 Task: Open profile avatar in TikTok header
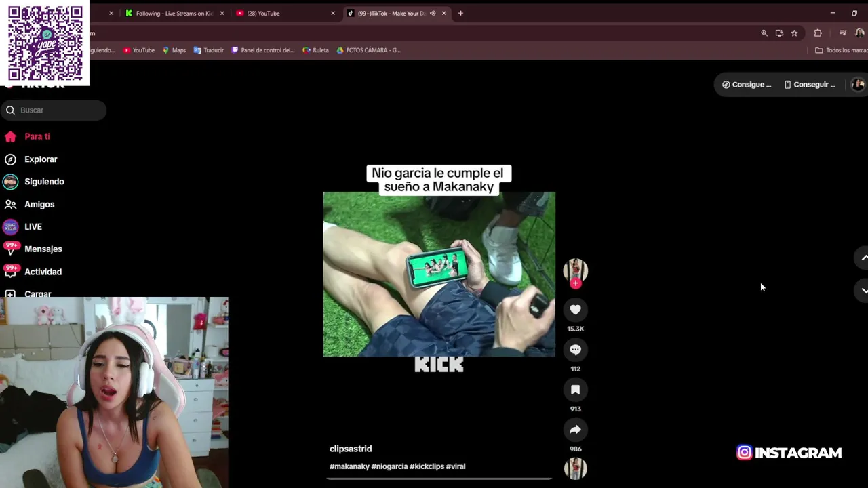tap(858, 85)
